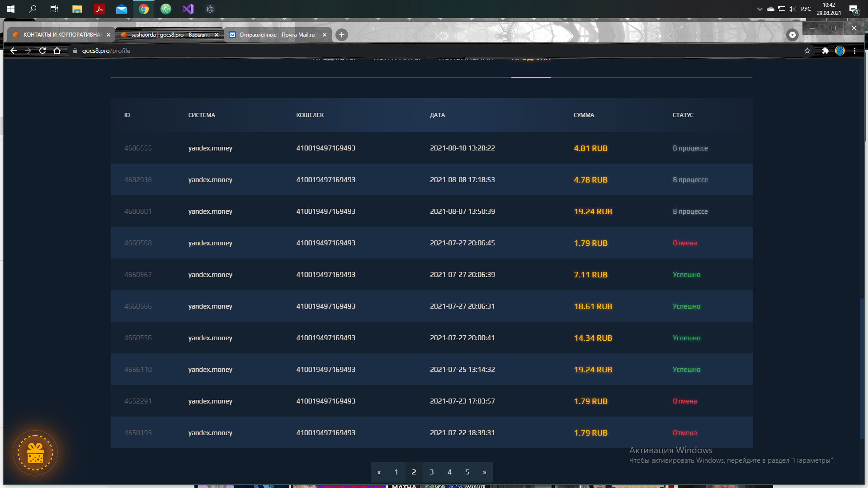Viewport: 868px width, 488px height.
Task: Select pagination page 2
Action: tap(414, 472)
